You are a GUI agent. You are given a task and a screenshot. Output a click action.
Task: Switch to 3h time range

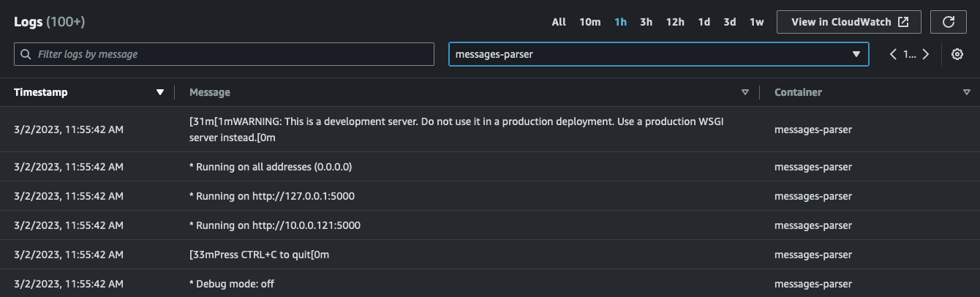click(x=646, y=22)
